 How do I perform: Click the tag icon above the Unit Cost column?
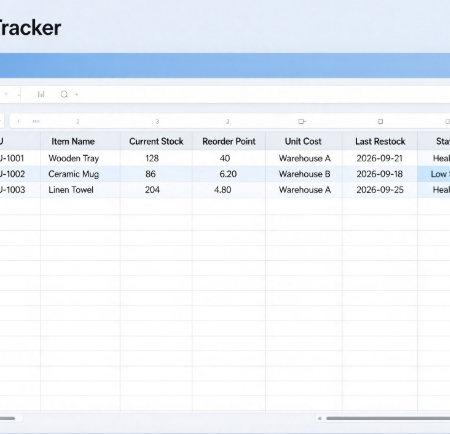pos(302,122)
